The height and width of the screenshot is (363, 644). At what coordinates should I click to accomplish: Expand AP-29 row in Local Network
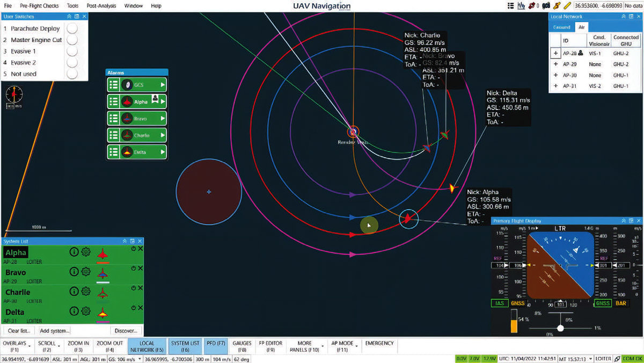555,64
